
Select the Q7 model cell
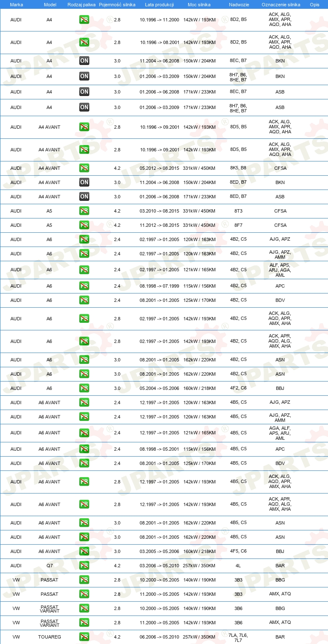(x=49, y=566)
